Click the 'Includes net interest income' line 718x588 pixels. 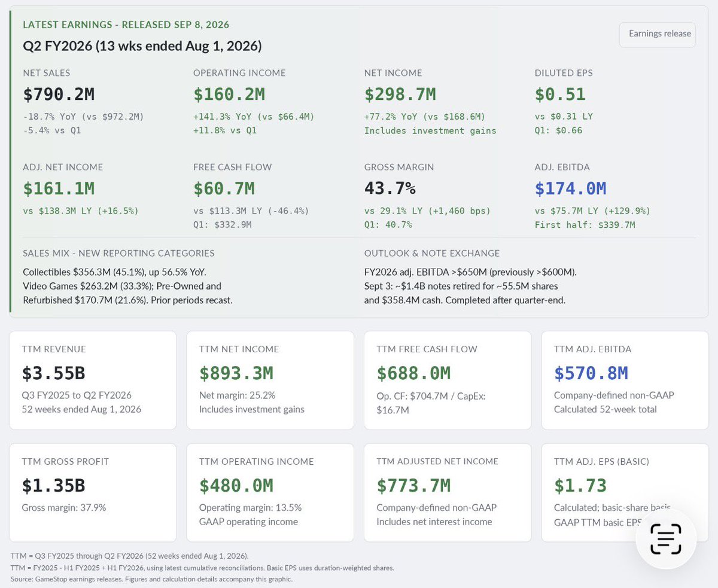(x=434, y=522)
